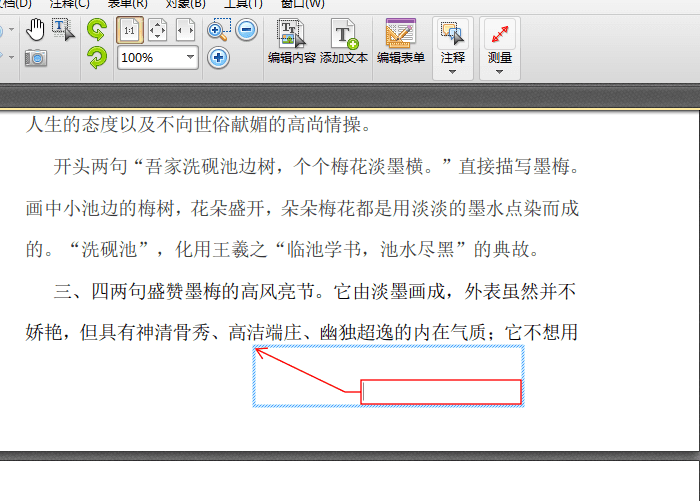Open the 对象(B) menu
Screen dimensions: 700x501
[x=185, y=4]
